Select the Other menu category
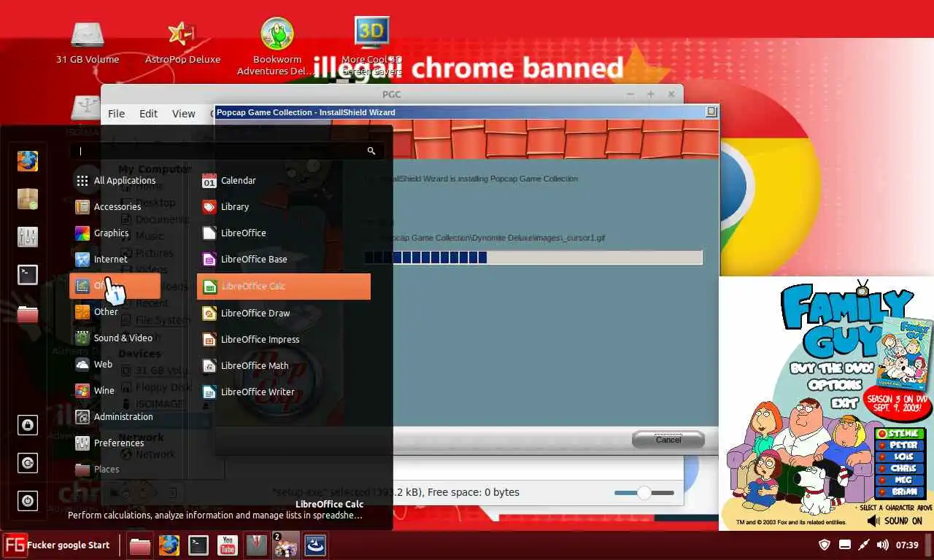The image size is (934, 560). [115, 311]
